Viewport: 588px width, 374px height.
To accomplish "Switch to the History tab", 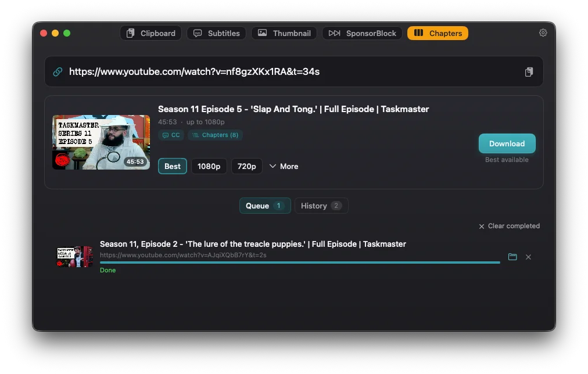I will (321, 206).
